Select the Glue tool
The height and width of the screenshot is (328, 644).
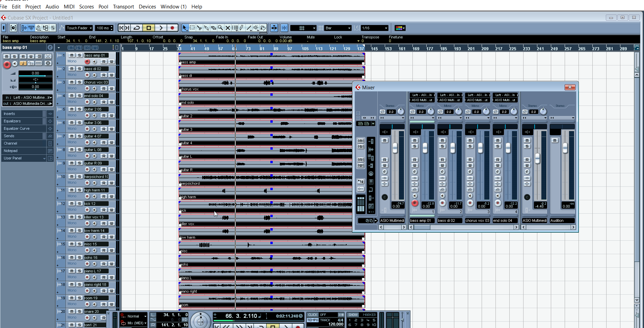(206, 28)
